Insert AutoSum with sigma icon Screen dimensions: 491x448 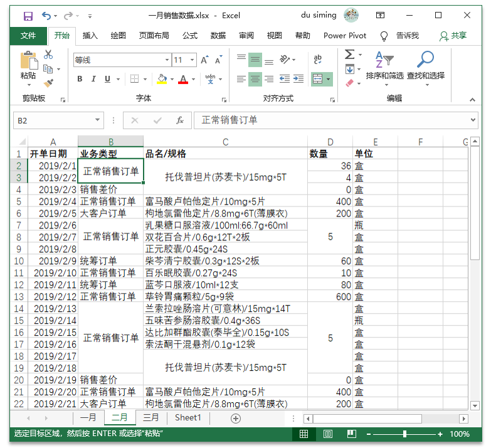coord(349,55)
